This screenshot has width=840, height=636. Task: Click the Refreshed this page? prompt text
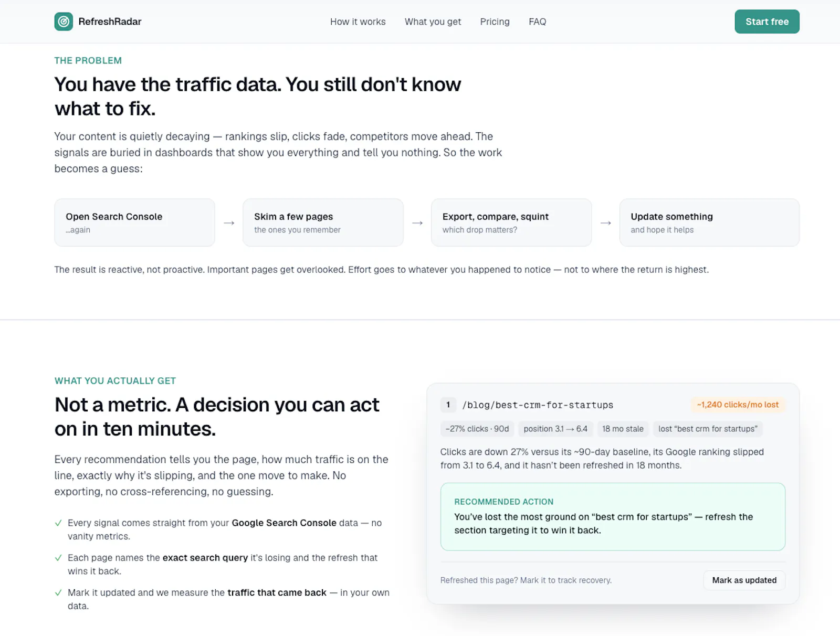coord(526,580)
